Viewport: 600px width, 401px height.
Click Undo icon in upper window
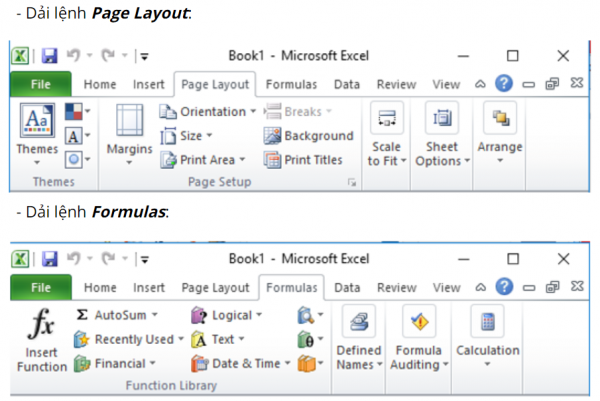(x=73, y=55)
